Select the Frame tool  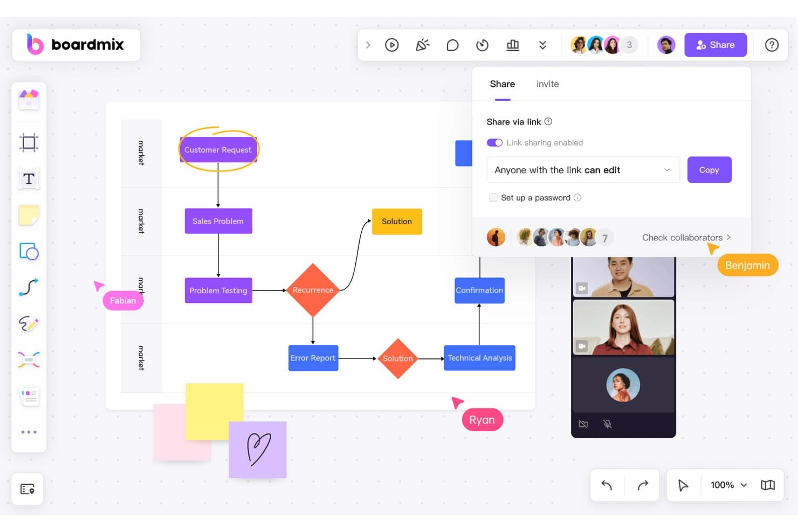pyautogui.click(x=29, y=143)
